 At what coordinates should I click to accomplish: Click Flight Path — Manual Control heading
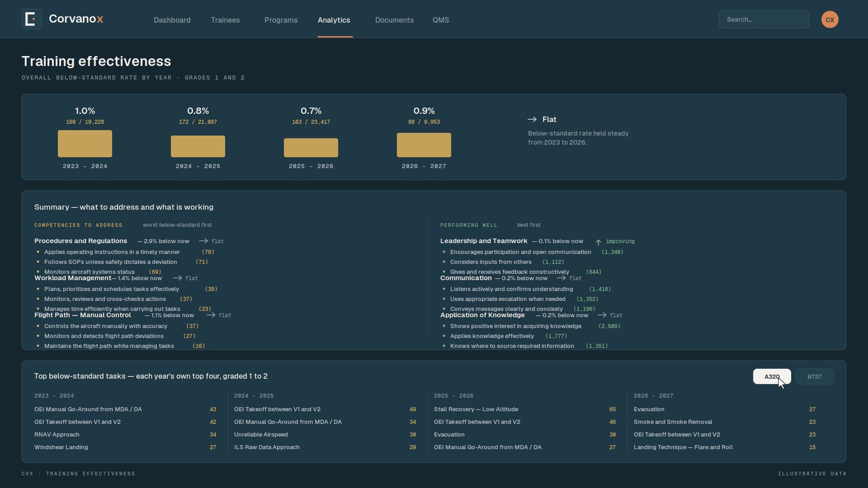(x=83, y=315)
